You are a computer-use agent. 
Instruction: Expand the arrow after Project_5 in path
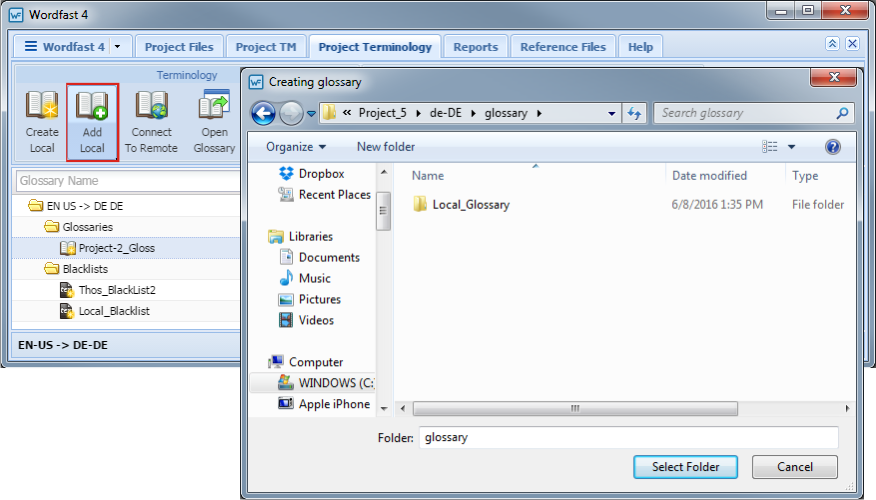click(418, 113)
